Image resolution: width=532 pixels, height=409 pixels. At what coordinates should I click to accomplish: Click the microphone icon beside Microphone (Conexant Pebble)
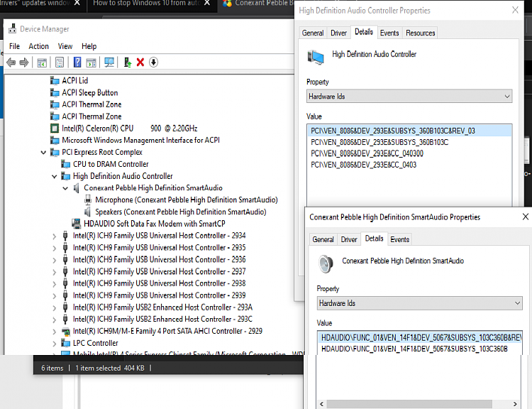tap(88, 200)
